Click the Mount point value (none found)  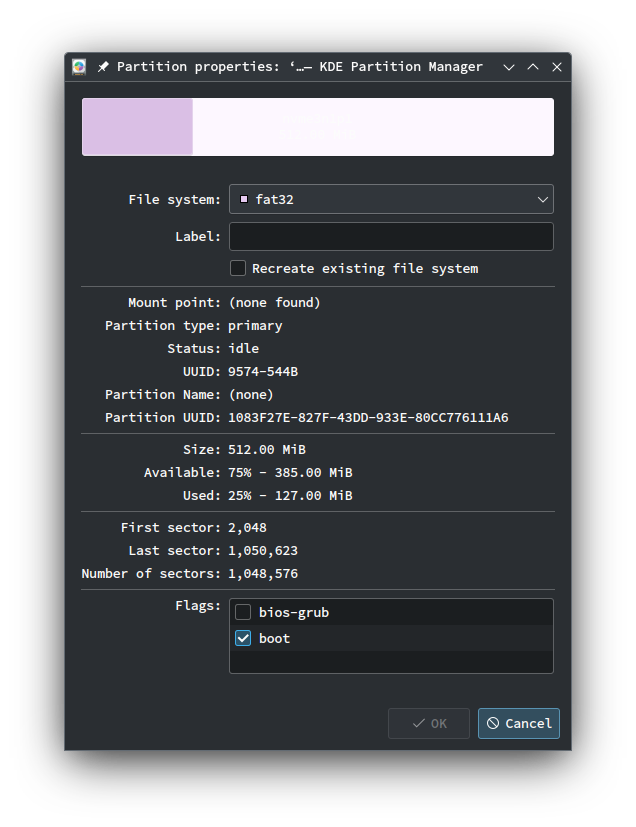coord(274,303)
